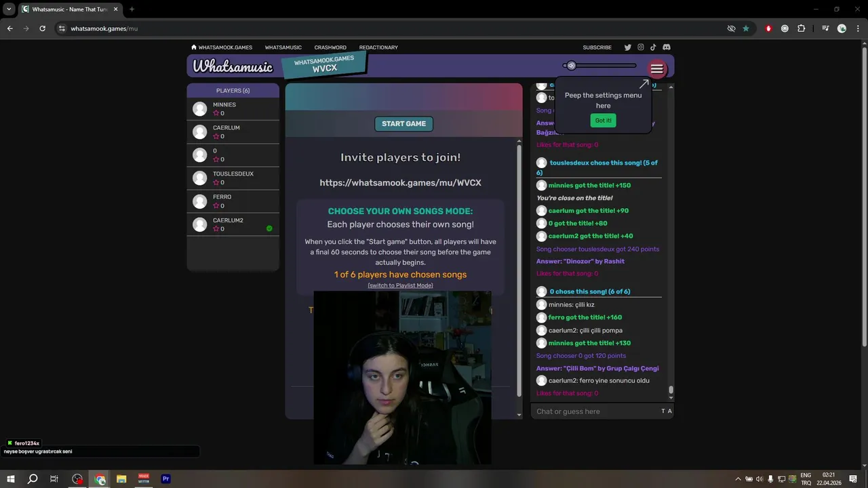The image size is (868, 488).
Task: Click the large A text-size button
Action: pos(670,411)
